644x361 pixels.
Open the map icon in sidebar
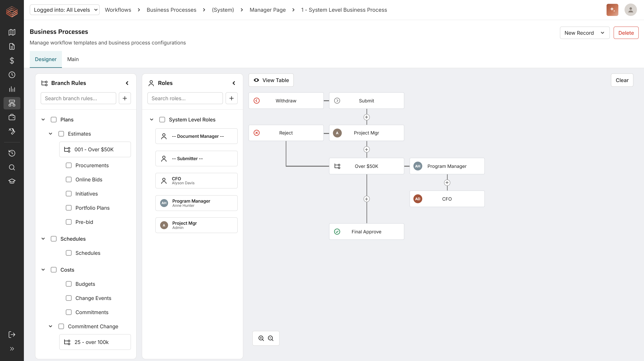click(x=12, y=32)
